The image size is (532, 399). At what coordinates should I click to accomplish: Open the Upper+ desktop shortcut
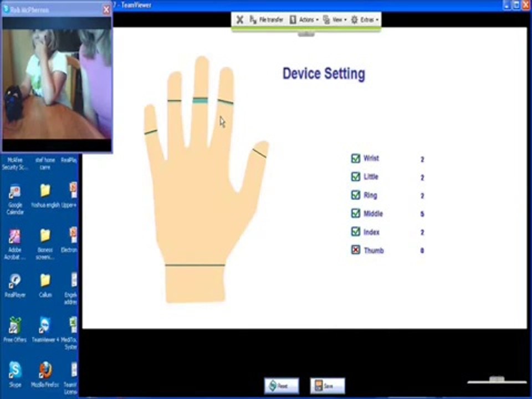(69, 195)
